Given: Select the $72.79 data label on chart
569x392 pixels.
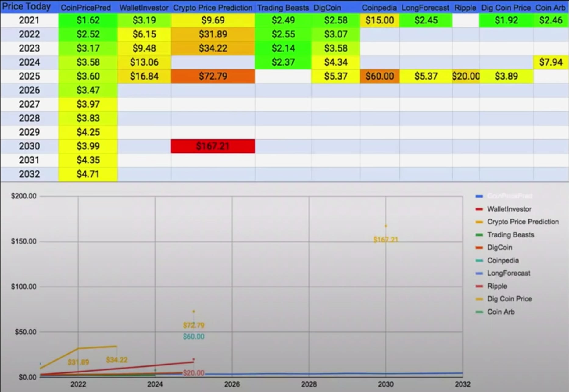Looking at the screenshot, I should click(194, 325).
